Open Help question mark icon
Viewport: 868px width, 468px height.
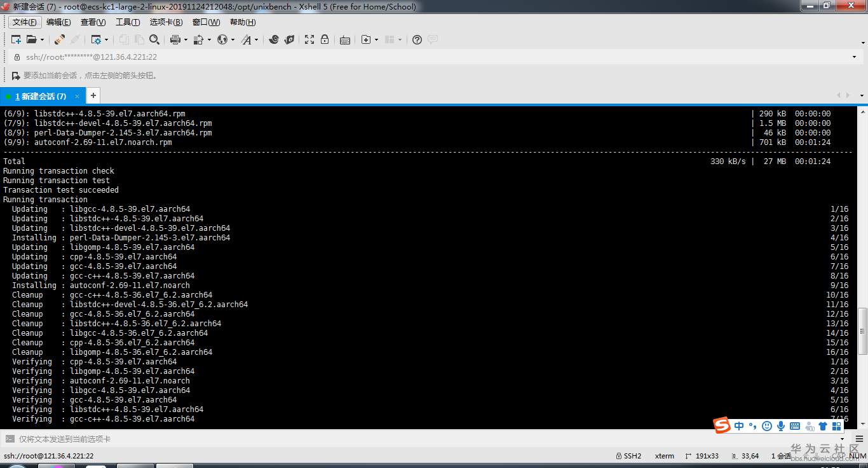[x=417, y=39]
